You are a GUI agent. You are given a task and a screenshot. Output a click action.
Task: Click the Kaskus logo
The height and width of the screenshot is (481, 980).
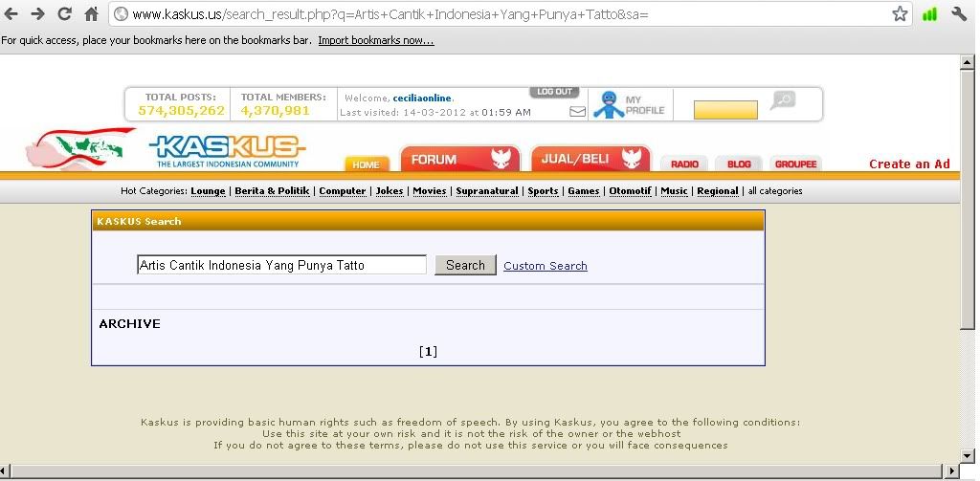228,151
